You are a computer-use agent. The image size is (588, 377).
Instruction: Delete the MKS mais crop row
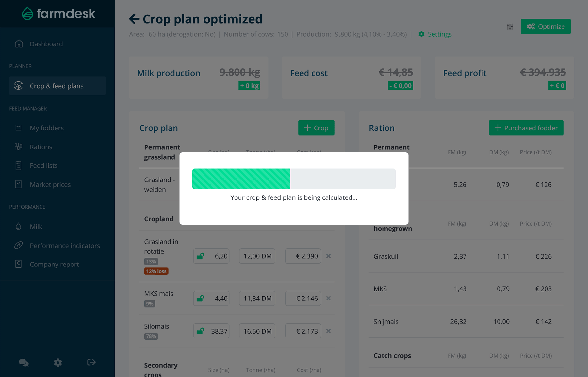pyautogui.click(x=328, y=298)
